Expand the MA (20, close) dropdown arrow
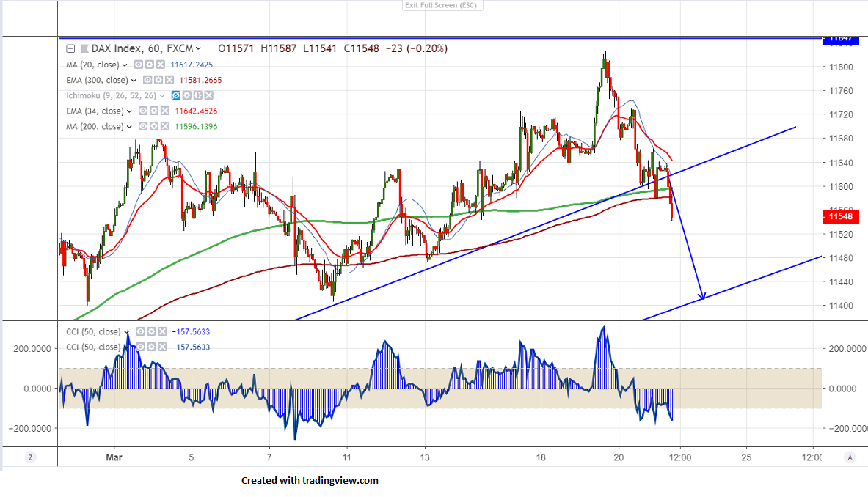 (x=125, y=65)
